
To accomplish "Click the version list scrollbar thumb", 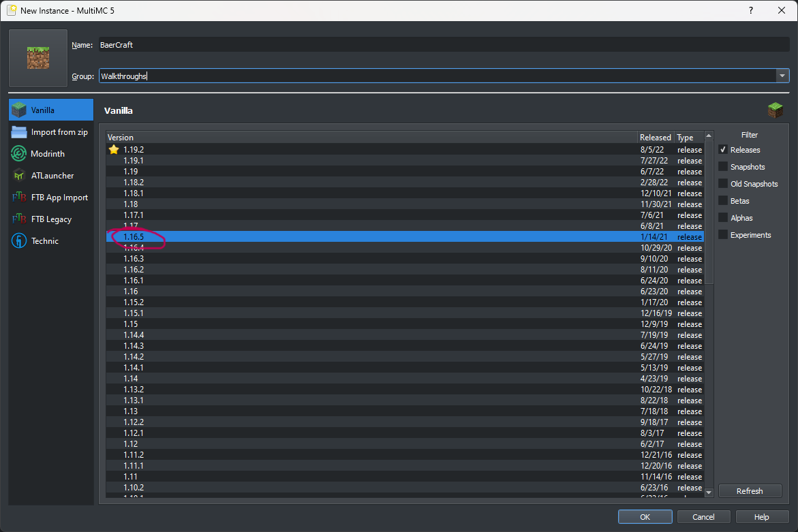I will coord(709,212).
